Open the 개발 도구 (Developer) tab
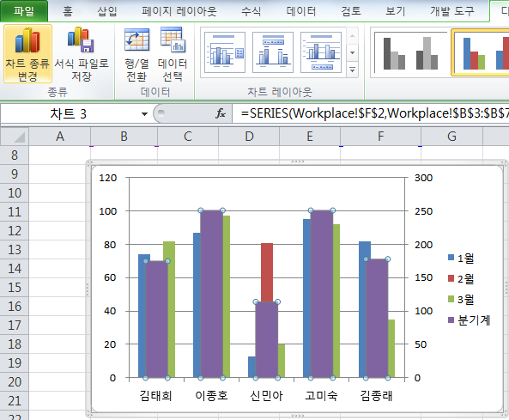Viewport: 509px width, 420px height. (452, 11)
